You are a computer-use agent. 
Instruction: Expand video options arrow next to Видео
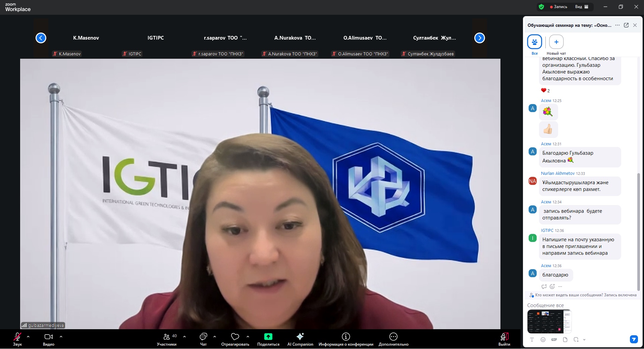[61, 336]
